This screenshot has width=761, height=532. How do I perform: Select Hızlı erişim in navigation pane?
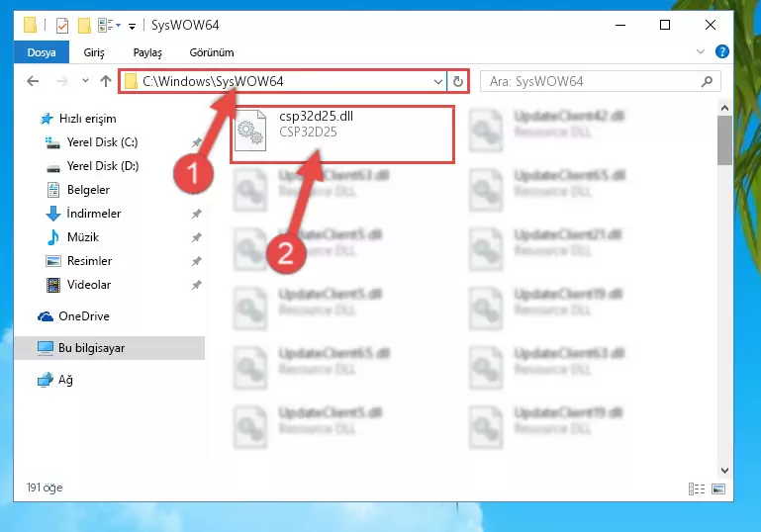point(87,119)
